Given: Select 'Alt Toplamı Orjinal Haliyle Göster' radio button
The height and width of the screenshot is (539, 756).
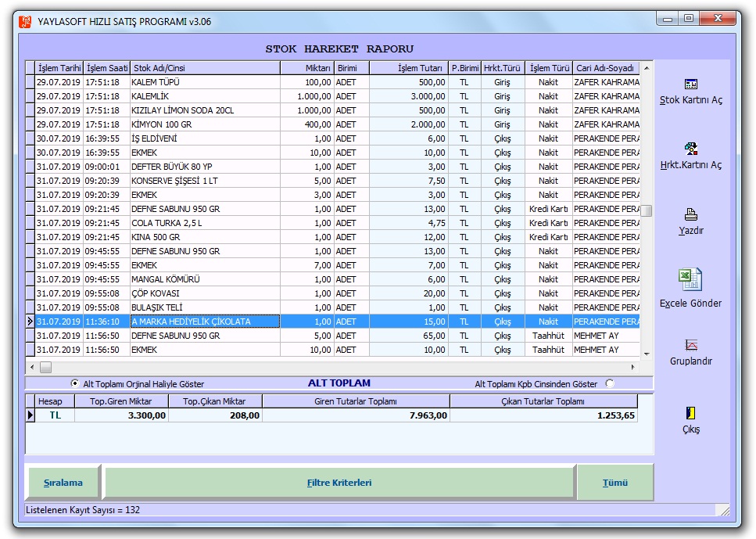Looking at the screenshot, I should 75,383.
